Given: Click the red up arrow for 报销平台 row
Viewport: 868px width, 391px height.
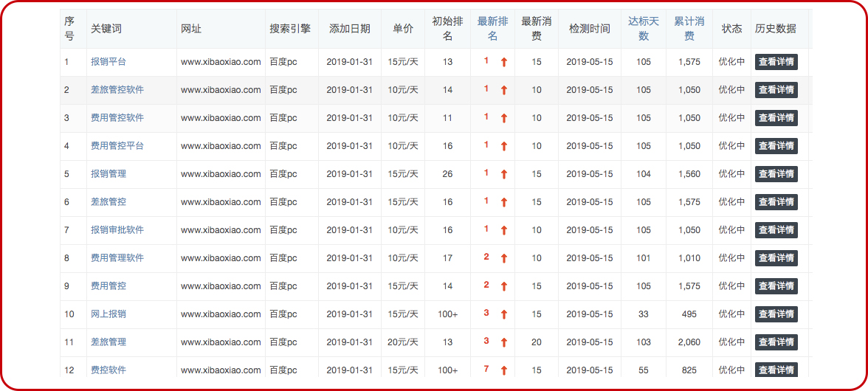Looking at the screenshot, I should click(504, 62).
